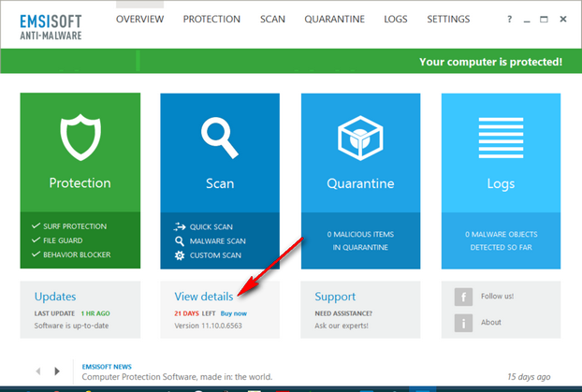Launch the Malware Scan option
The width and height of the screenshot is (582, 392).
coord(217,241)
